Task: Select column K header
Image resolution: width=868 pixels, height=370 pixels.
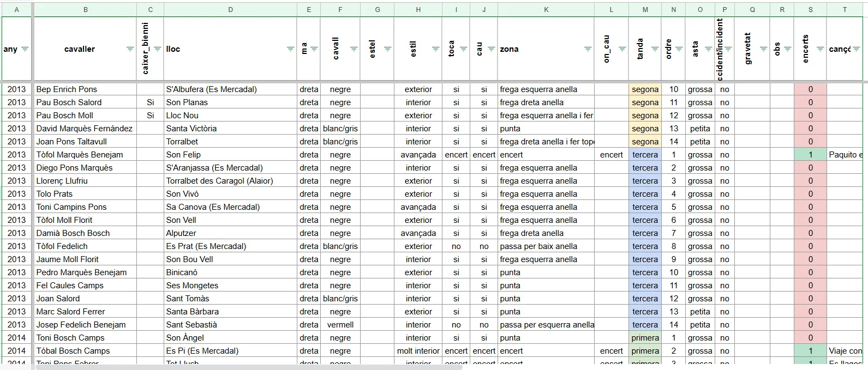Action: tap(546, 10)
